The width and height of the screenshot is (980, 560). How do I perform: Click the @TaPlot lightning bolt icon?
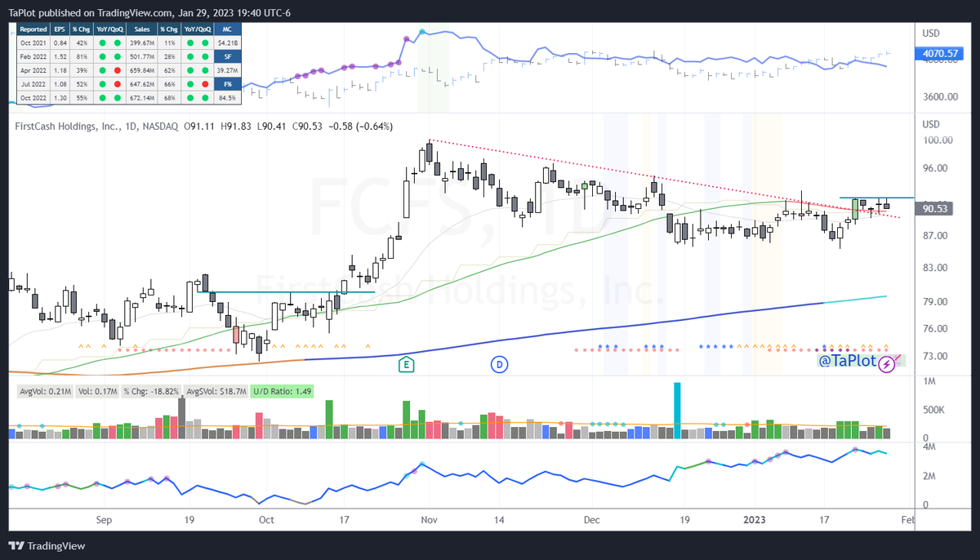point(887,364)
